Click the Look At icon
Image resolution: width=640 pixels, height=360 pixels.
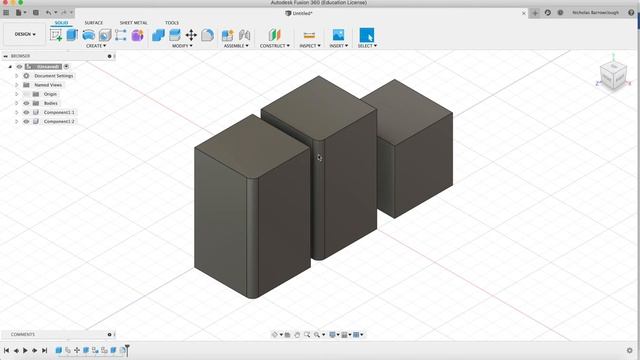pyautogui.click(x=288, y=335)
